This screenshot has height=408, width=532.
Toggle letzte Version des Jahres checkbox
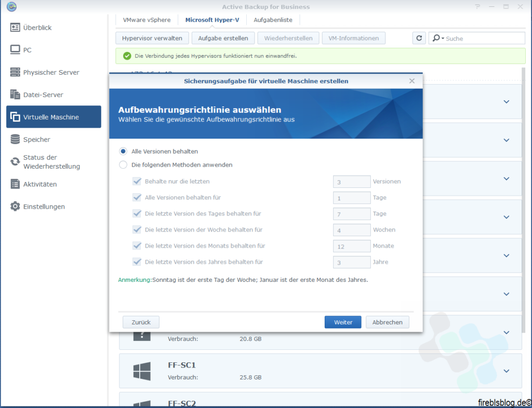[x=137, y=262]
